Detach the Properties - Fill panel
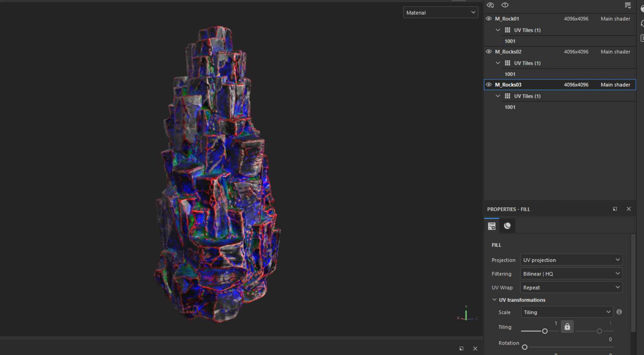This screenshot has height=355, width=644. 615,209
